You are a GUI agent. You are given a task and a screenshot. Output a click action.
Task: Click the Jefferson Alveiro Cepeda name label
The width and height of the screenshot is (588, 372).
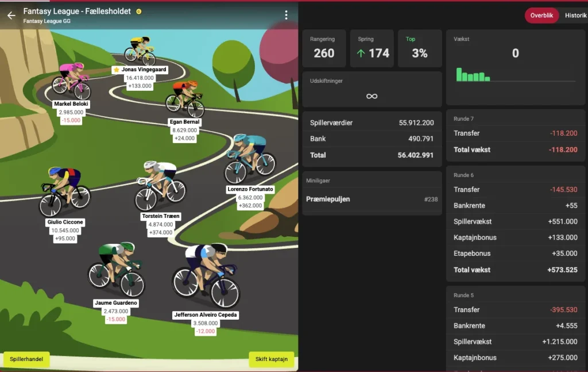[206, 315]
